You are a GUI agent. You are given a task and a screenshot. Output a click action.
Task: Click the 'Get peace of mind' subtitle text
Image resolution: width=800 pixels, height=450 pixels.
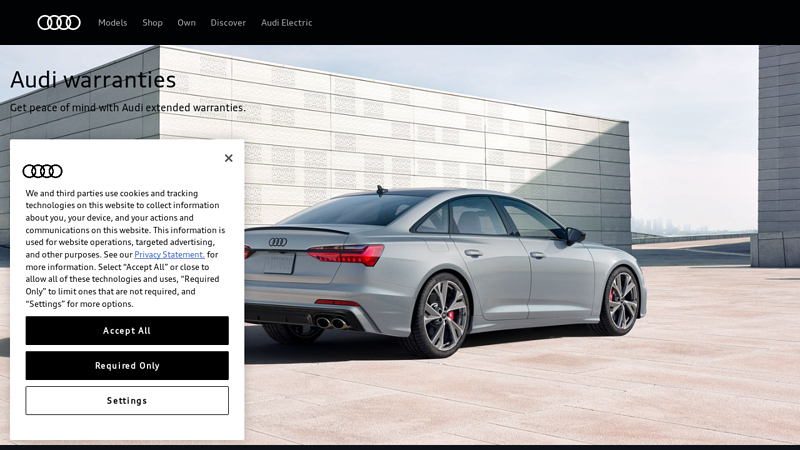click(128, 108)
